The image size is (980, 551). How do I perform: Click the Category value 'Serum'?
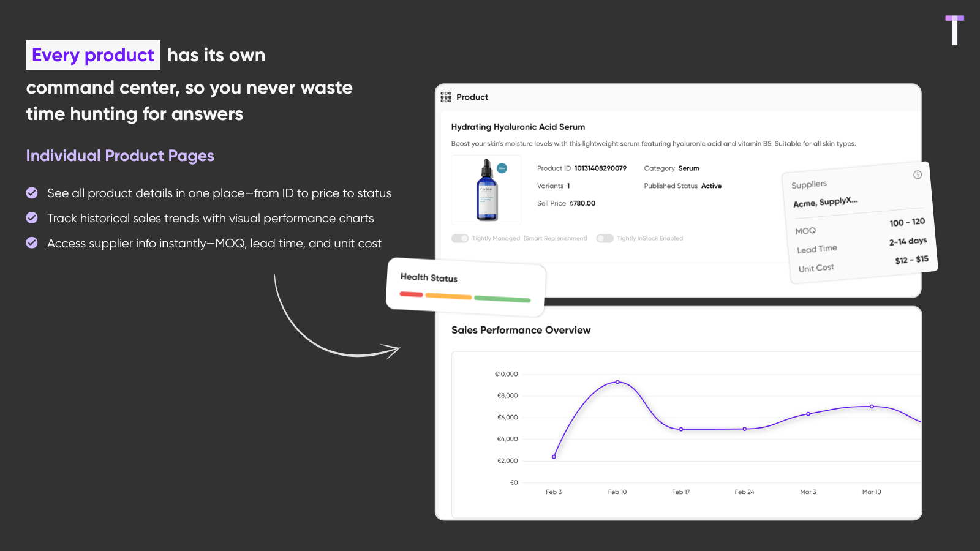click(x=688, y=168)
